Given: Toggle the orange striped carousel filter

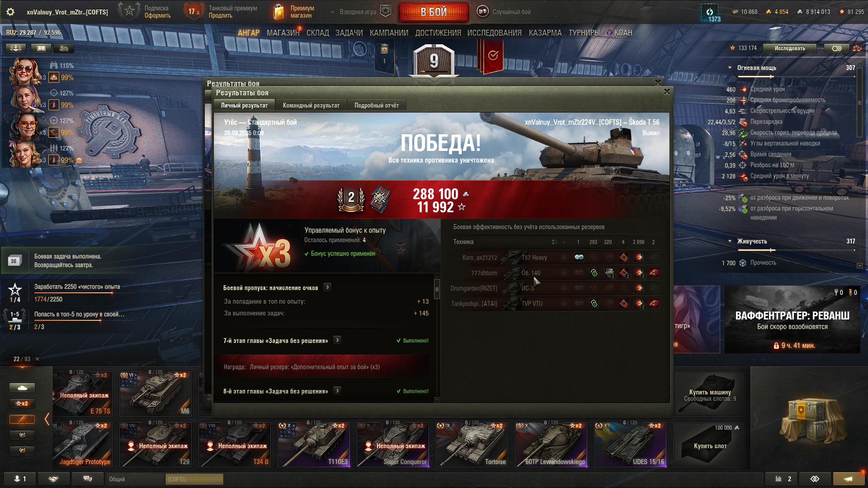Looking at the screenshot, I should 22,419.
